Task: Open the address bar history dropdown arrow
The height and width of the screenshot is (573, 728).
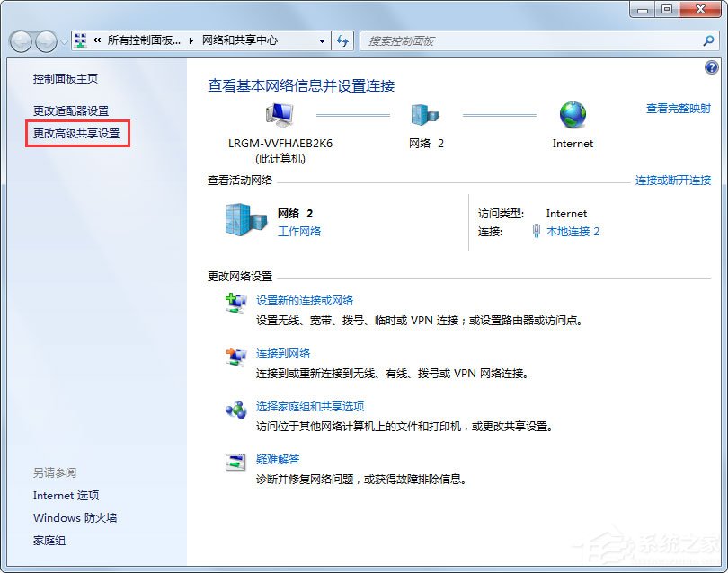Action: pos(322,40)
